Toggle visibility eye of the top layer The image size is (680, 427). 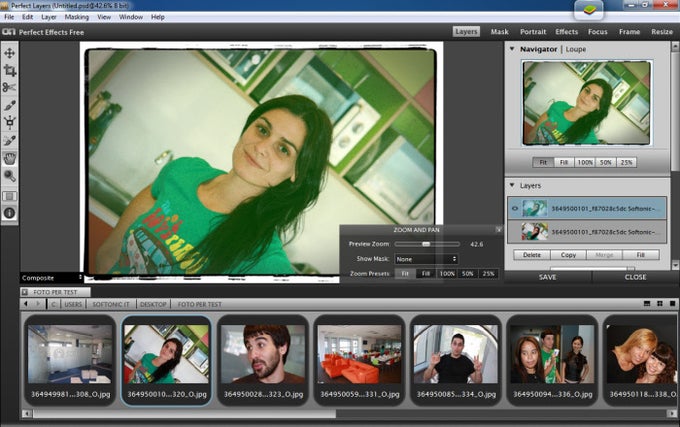pyautogui.click(x=515, y=209)
